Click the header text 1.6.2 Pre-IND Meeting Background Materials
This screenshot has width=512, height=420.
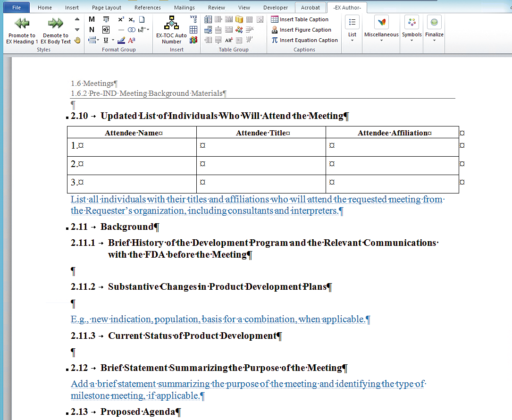(149, 93)
